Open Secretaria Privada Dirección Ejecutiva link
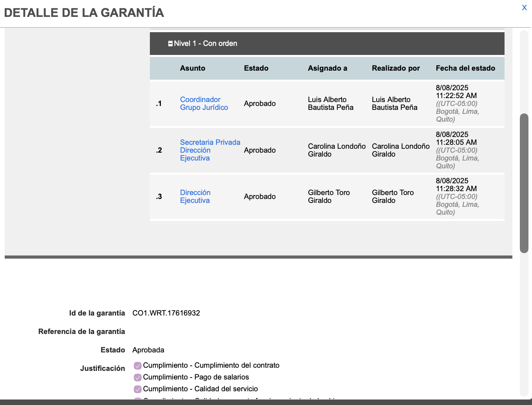 tap(210, 150)
